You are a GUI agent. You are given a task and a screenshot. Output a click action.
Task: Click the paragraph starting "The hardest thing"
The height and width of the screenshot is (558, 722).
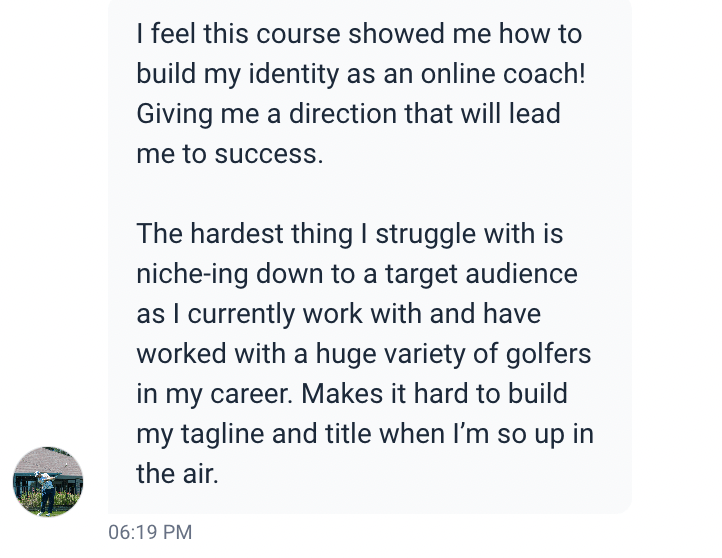click(365, 354)
